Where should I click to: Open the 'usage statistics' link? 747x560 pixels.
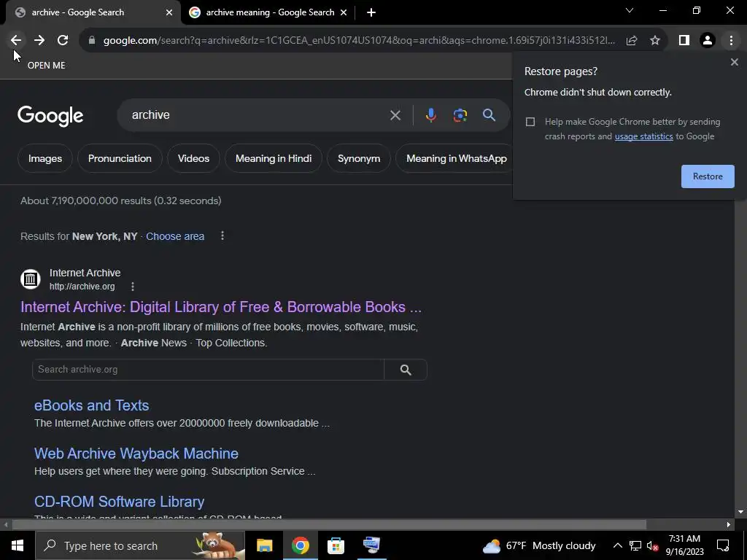643,136
